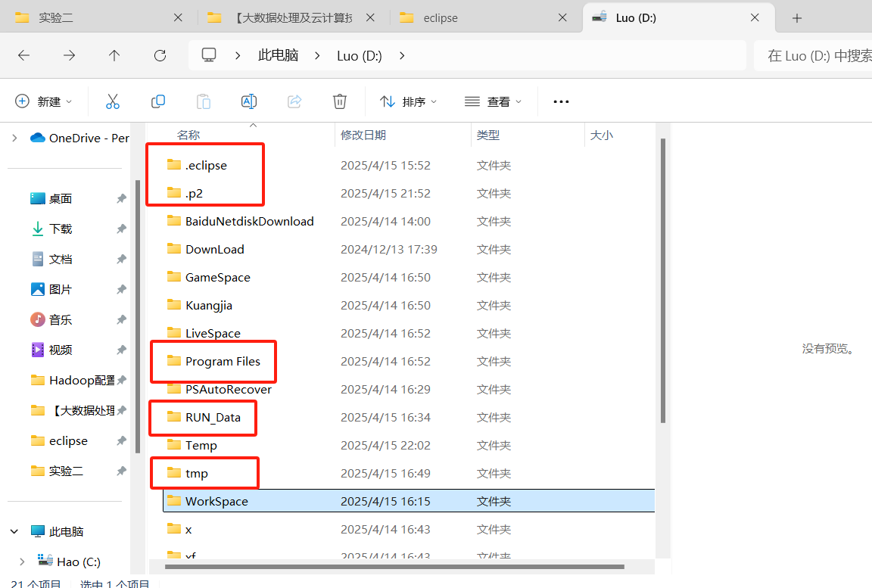The image size is (872, 588).
Task: Open the three-dot more options menu
Action: 561,101
